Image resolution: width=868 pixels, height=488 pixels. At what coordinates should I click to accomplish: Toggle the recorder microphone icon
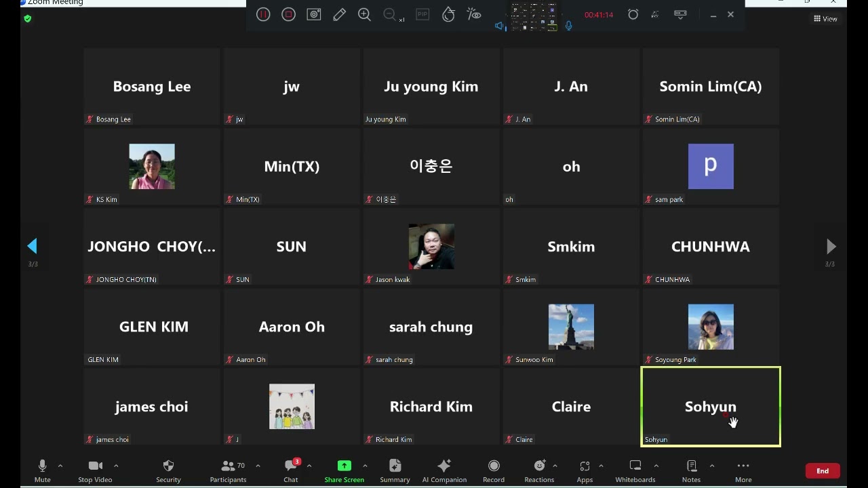[569, 26]
